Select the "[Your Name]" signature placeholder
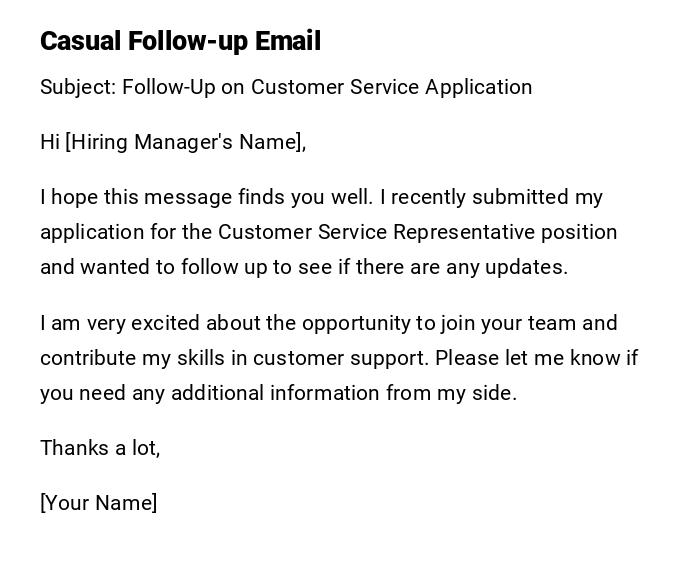Image resolution: width=700 pixels, height=566 pixels. [98, 503]
